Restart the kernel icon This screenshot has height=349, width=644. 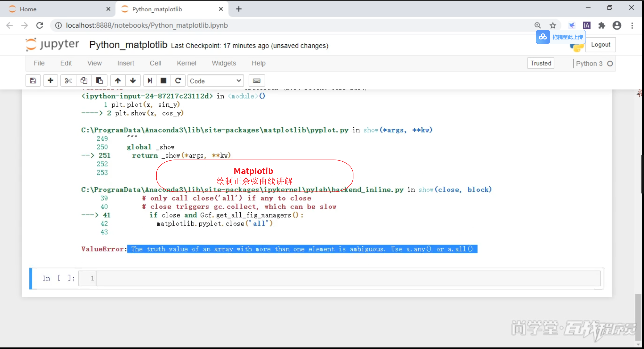178,81
